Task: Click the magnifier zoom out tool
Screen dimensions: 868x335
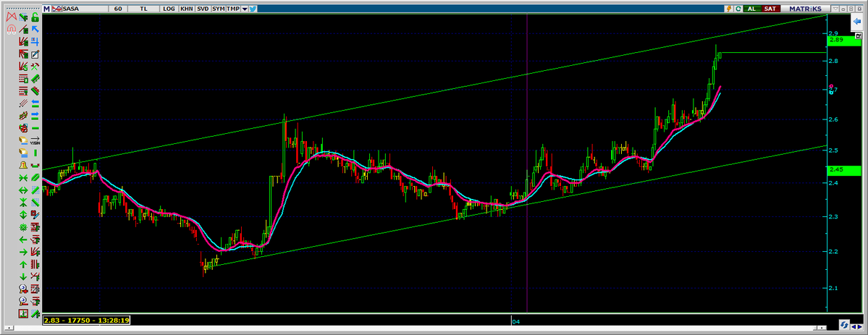Action: point(23,301)
